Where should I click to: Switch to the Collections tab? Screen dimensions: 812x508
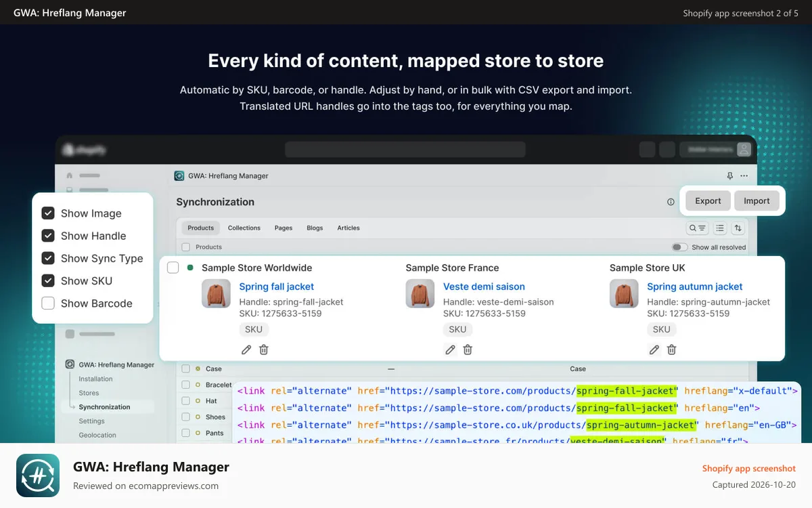click(244, 228)
